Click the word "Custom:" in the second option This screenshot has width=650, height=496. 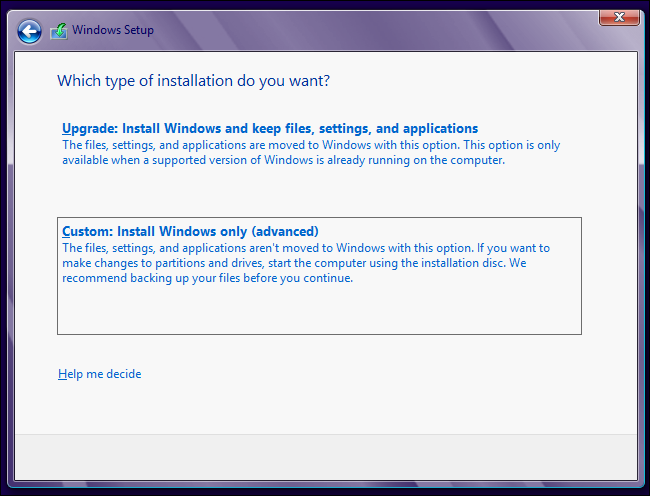85,231
